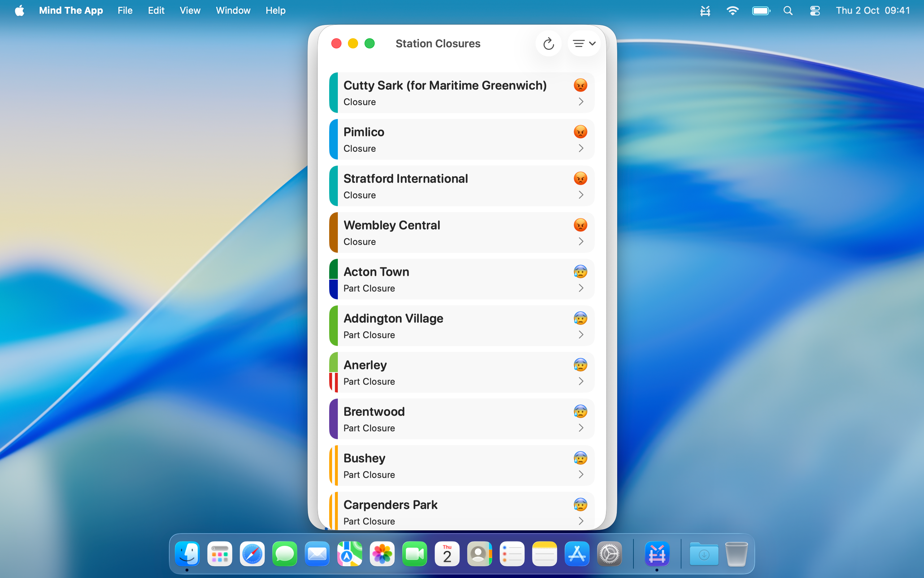Open System Settings from the Dock
924x578 pixels.
click(609, 553)
